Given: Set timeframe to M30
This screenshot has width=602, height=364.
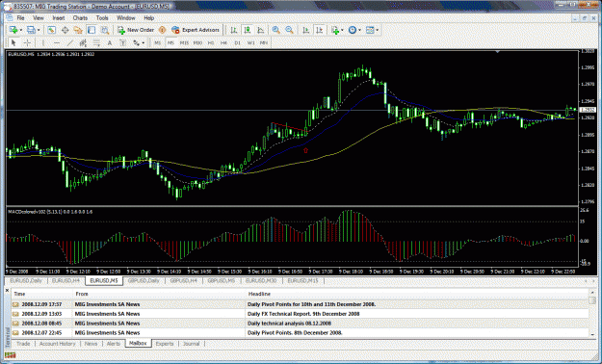Looking at the screenshot, I should click(x=197, y=43).
